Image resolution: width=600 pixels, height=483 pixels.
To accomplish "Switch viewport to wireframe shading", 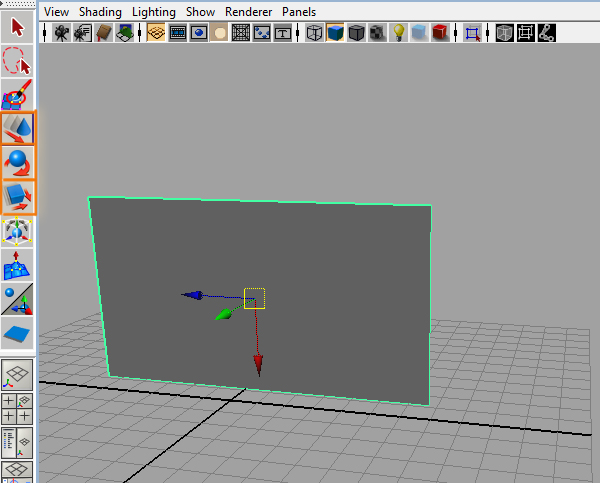I will coord(314,33).
